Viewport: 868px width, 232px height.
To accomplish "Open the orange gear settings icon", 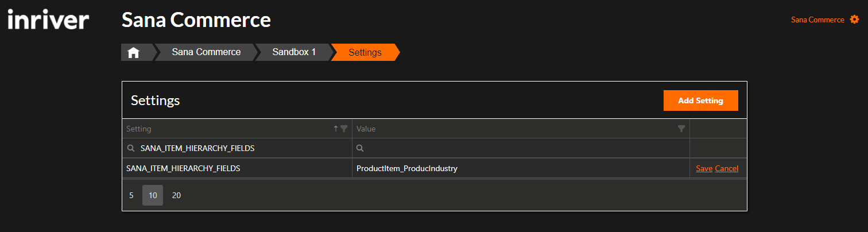I will (854, 20).
